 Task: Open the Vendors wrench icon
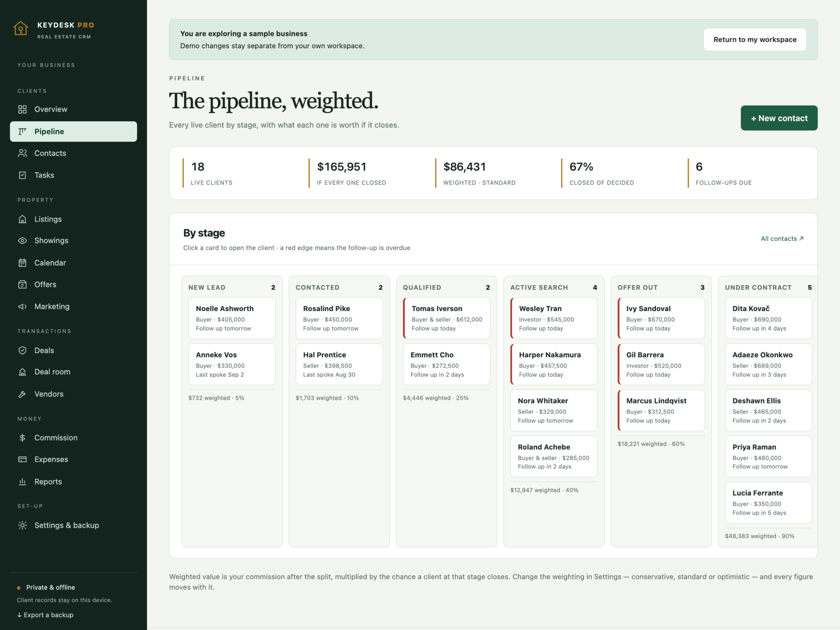click(x=22, y=394)
